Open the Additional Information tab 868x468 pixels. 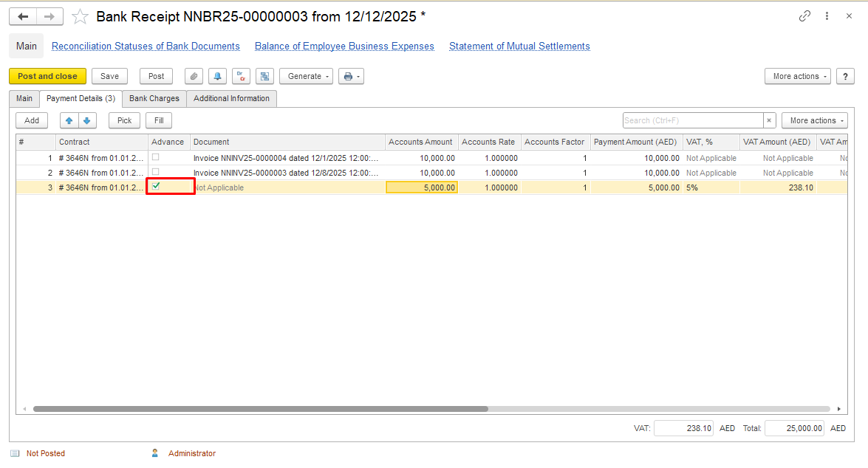pyautogui.click(x=231, y=98)
